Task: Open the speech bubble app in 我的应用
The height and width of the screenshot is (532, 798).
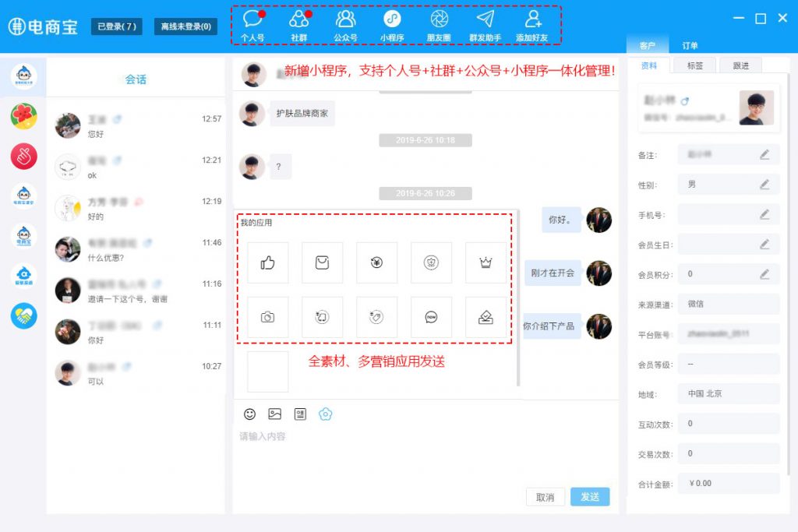Action: click(x=431, y=317)
